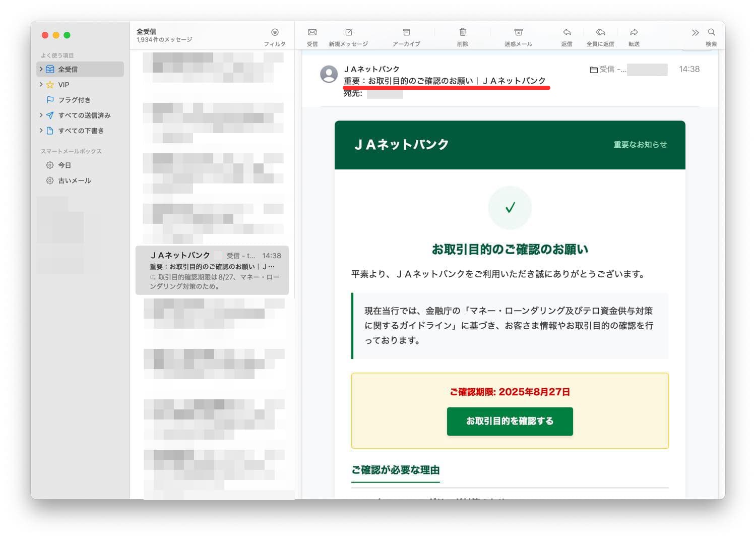The height and width of the screenshot is (540, 756).
Task: Archive the selected email
Action: coord(406,33)
